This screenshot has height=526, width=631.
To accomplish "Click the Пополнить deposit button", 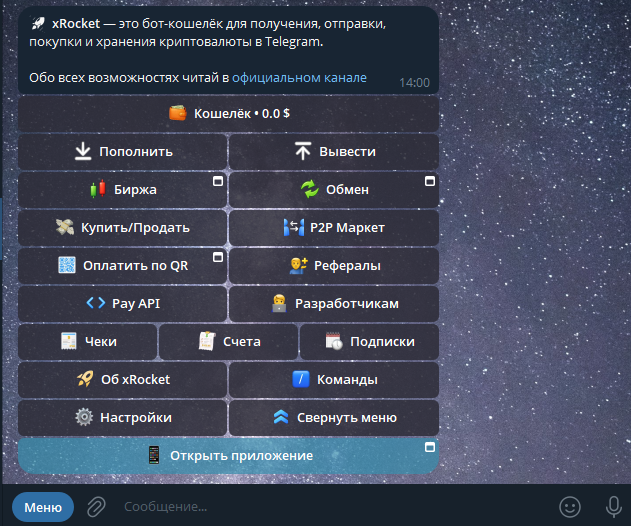I will coord(123,152).
